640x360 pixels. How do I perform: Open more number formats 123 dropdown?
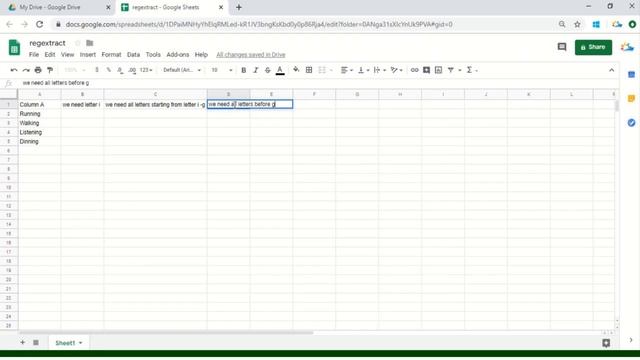coord(146,70)
